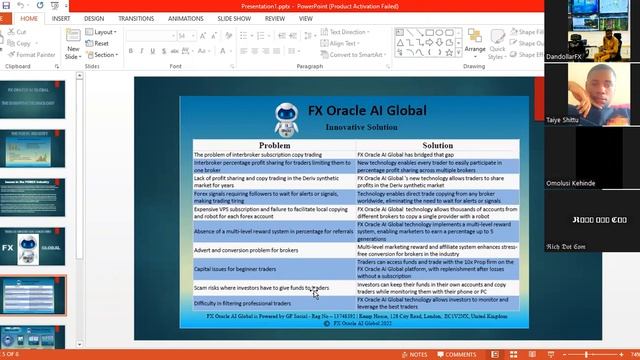The width and height of the screenshot is (640, 360).
Task: Click the Decrease Font Size icon
Action: (x=213, y=36)
